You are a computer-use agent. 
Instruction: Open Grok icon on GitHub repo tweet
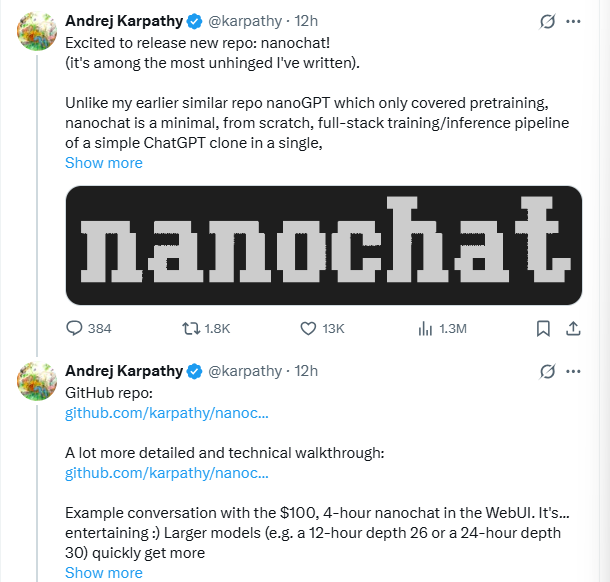[x=547, y=371]
